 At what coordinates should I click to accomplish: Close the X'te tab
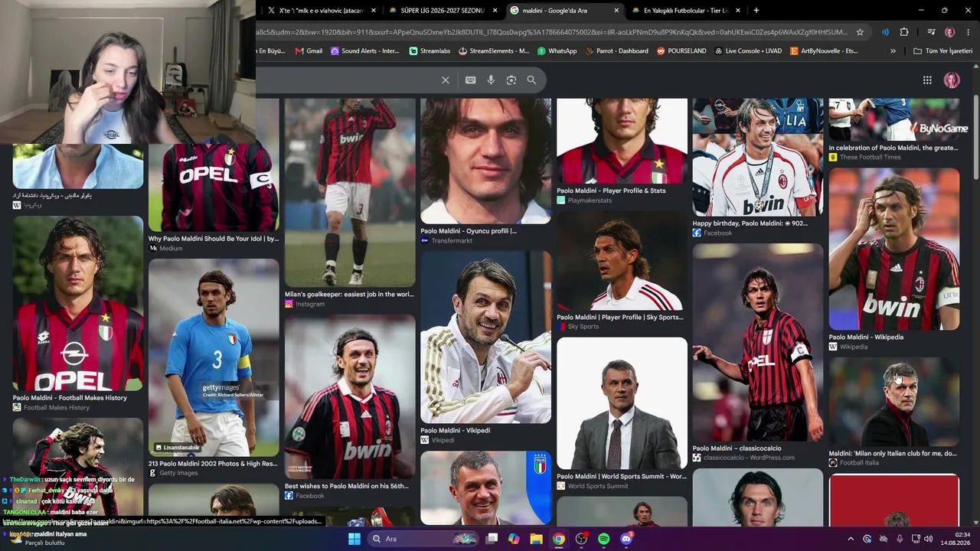[x=374, y=11]
